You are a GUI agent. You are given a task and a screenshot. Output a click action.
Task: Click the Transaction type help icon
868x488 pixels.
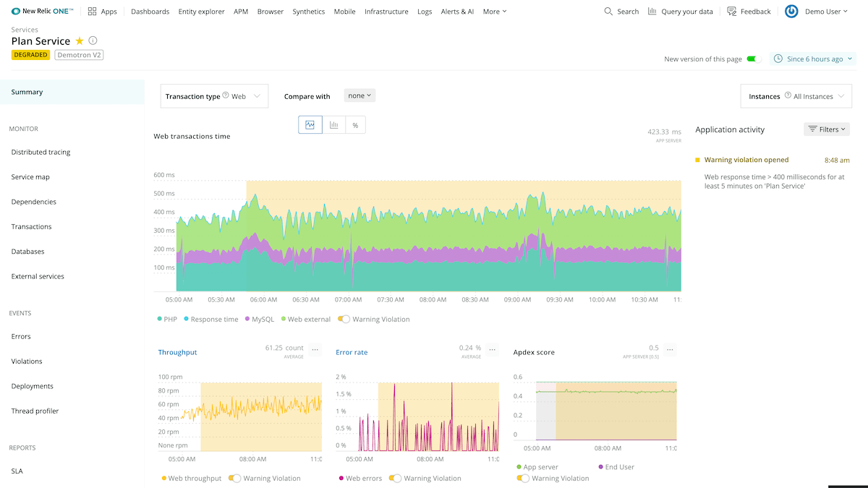[x=226, y=95]
